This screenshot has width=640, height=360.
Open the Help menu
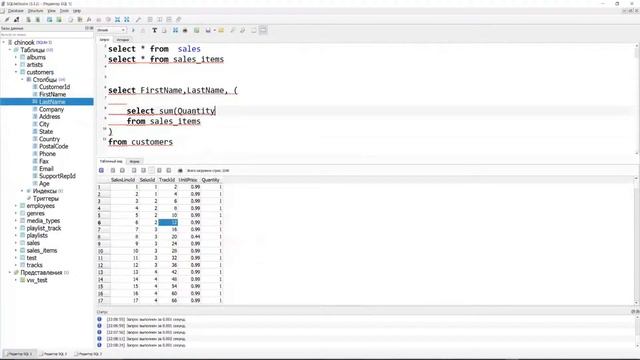[77, 11]
